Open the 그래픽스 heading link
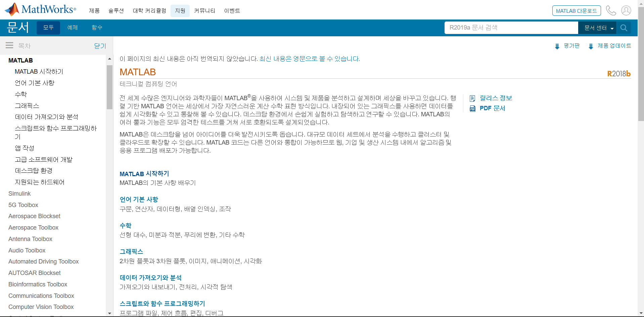The width and height of the screenshot is (644, 317). coord(131,251)
